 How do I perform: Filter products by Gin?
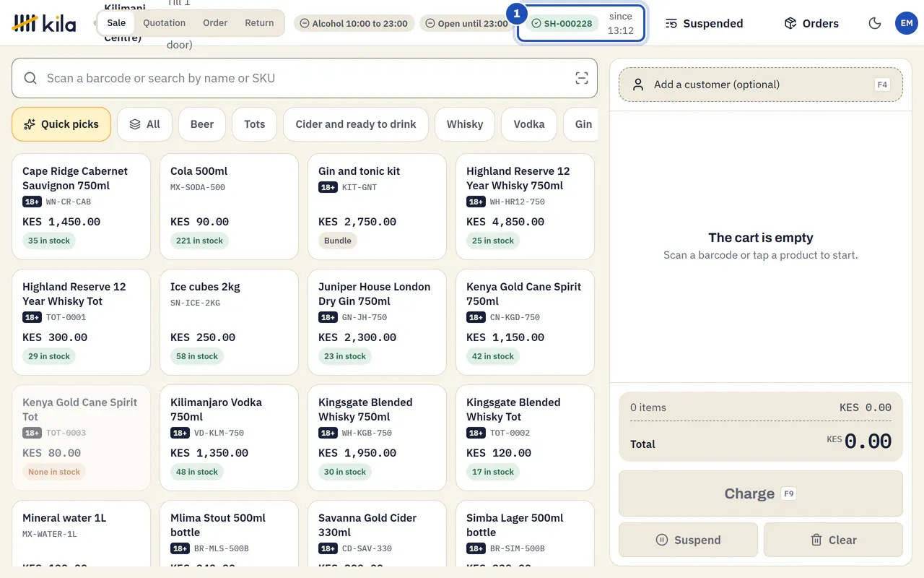580,124
